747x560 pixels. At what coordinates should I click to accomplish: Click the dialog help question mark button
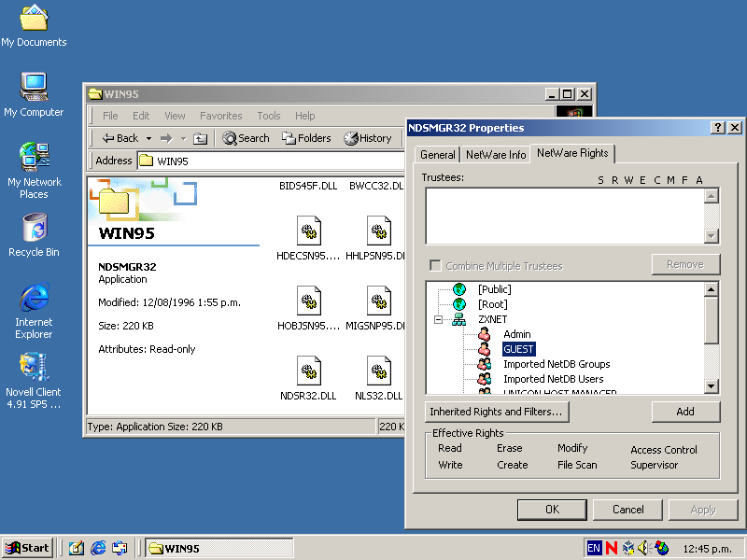pyautogui.click(x=717, y=128)
